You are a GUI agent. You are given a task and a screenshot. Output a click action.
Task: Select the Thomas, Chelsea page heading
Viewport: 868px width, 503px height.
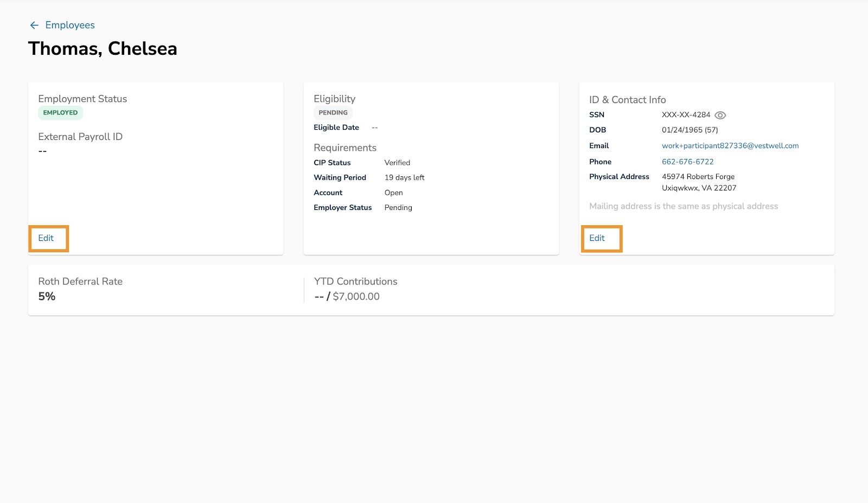103,49
